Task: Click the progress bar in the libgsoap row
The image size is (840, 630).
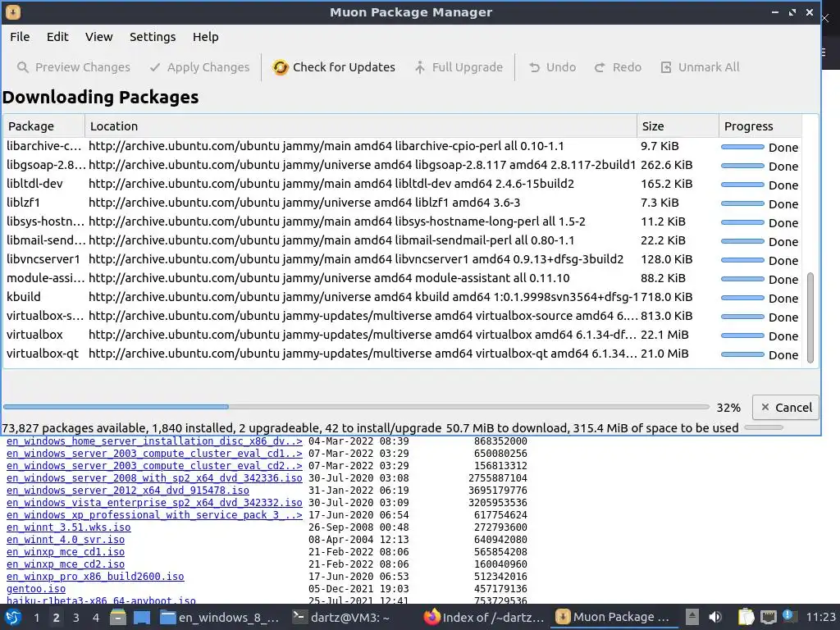Action: (x=742, y=166)
